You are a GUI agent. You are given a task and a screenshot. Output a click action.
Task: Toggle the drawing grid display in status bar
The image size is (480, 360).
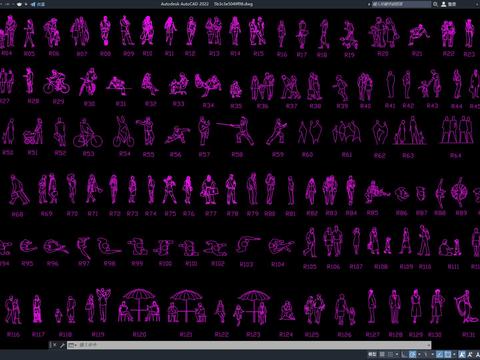coord(382,354)
